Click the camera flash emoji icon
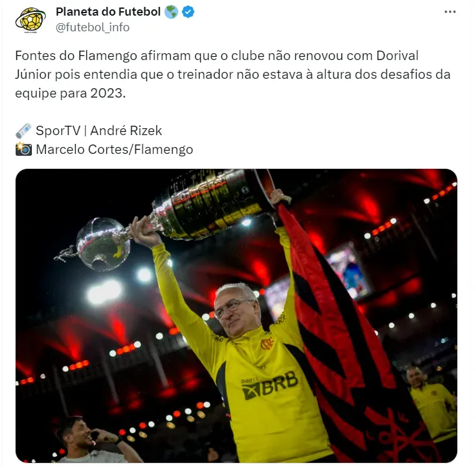The image size is (476, 466). tap(23, 149)
